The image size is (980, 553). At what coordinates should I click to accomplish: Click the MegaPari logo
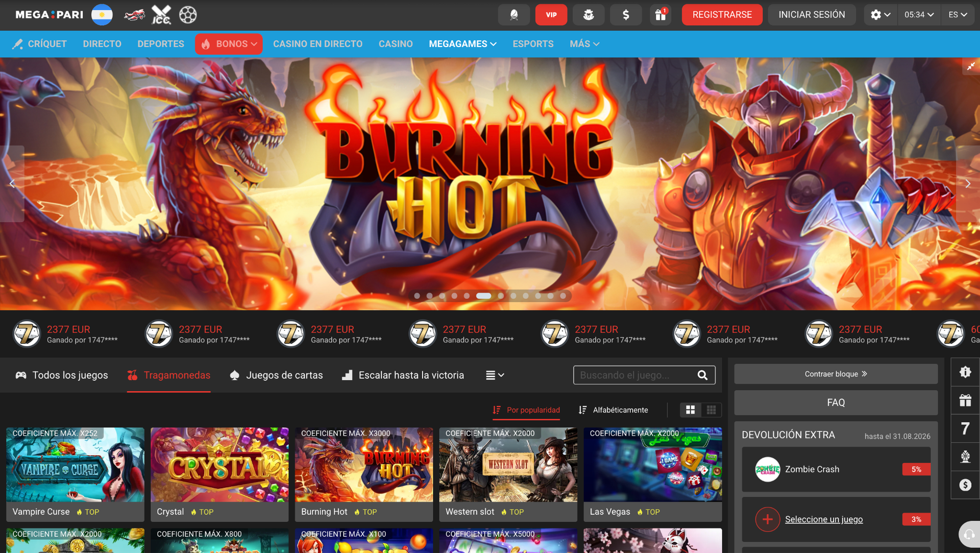click(49, 15)
